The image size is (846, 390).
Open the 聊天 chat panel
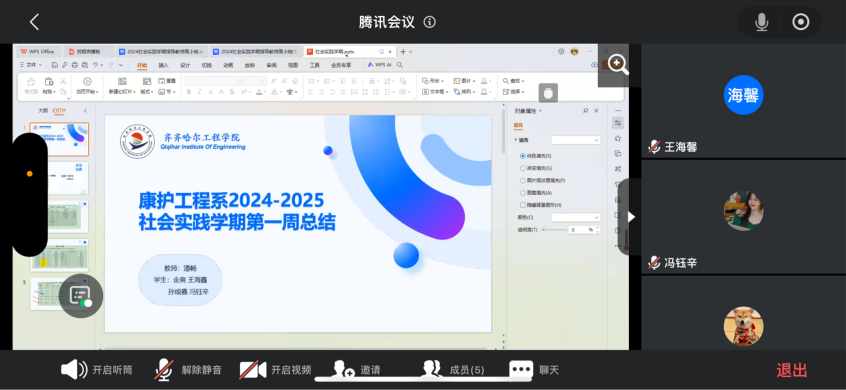[534, 370]
